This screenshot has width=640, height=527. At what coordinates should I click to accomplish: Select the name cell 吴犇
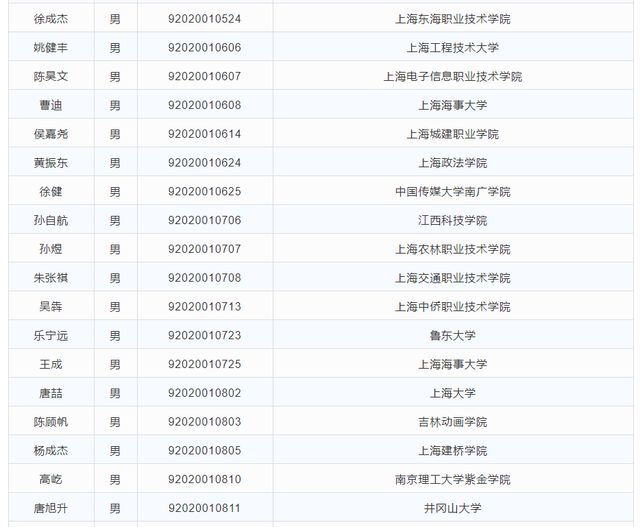(51, 307)
